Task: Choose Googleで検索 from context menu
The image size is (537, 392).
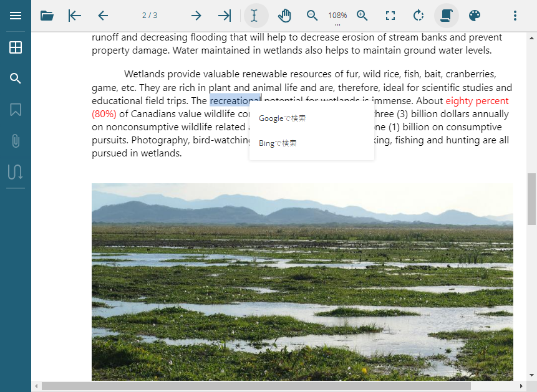Action: [312, 118]
